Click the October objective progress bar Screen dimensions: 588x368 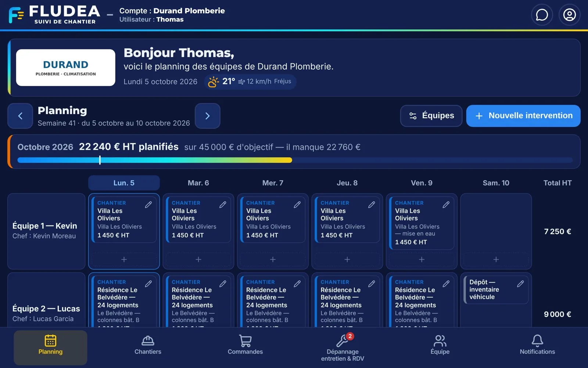click(295, 160)
